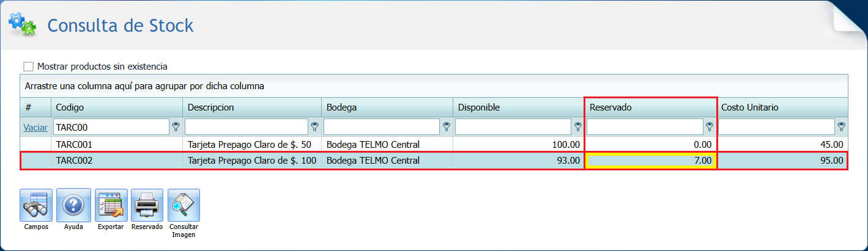Open the Costo Unitario filter options

click(x=842, y=127)
